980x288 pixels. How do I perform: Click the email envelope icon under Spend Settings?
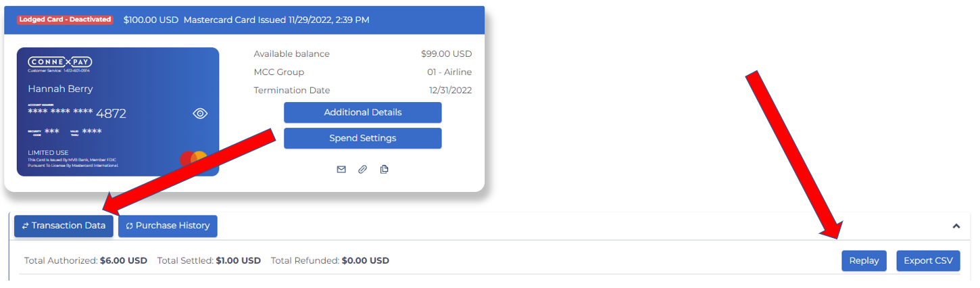click(341, 170)
